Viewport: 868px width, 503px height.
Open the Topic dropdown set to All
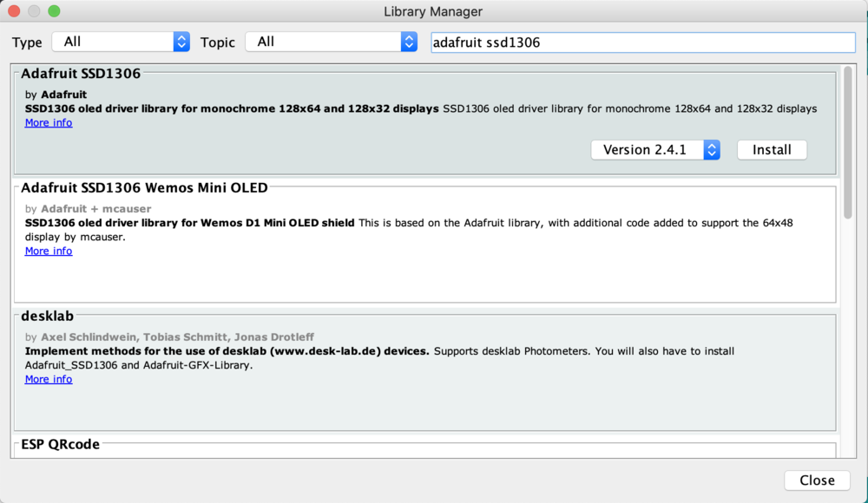click(331, 42)
